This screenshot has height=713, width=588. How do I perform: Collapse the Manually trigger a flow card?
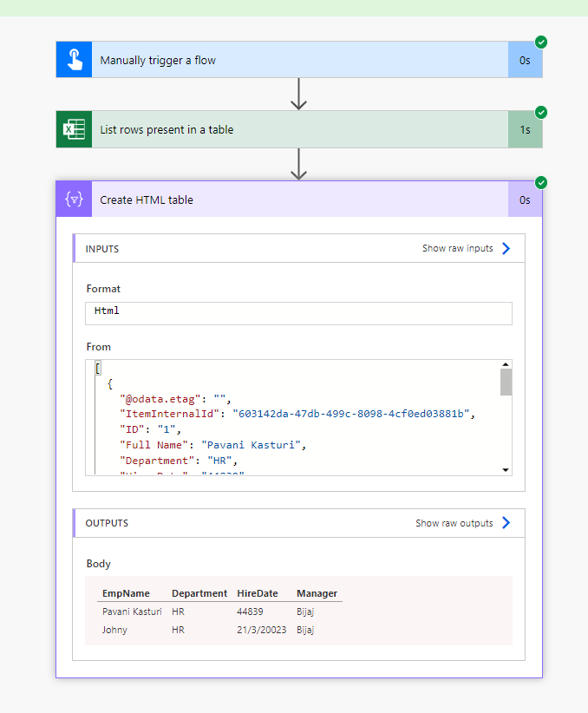pos(260,59)
